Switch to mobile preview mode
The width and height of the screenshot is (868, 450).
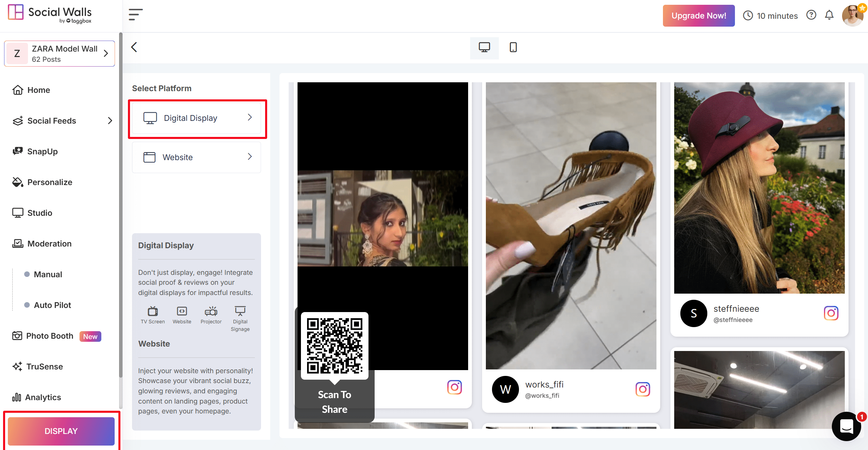[513, 47]
